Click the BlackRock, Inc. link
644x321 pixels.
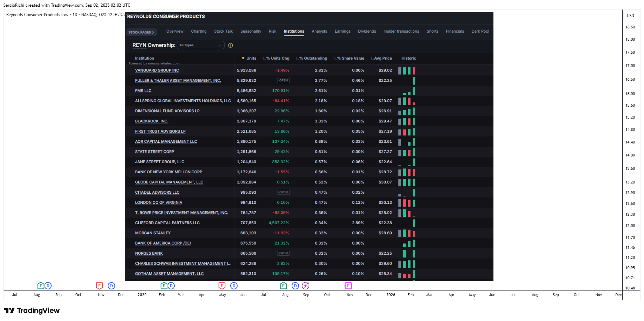point(152,121)
